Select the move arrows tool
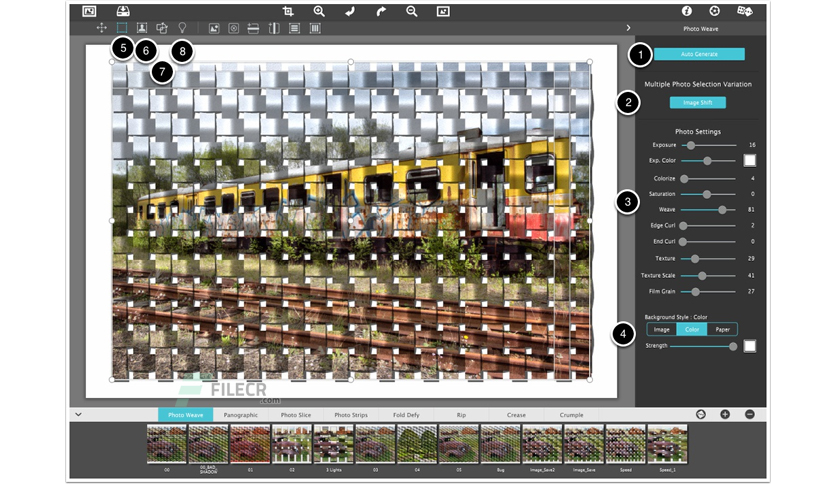Viewport: 836px width, 484px height. [x=101, y=28]
